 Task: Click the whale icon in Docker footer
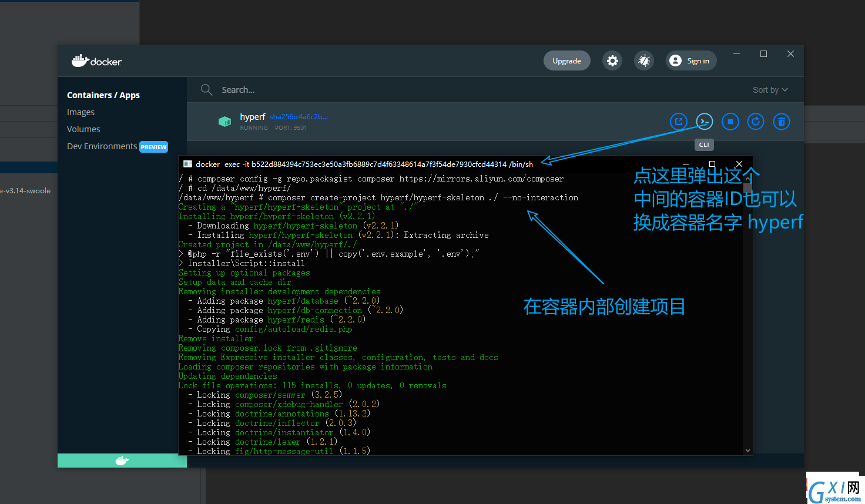pos(122,461)
